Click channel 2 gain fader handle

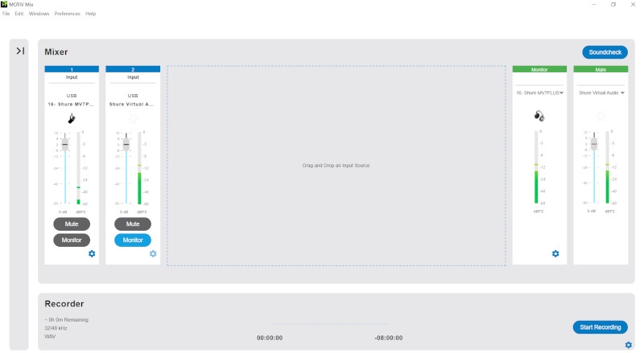[126, 145]
